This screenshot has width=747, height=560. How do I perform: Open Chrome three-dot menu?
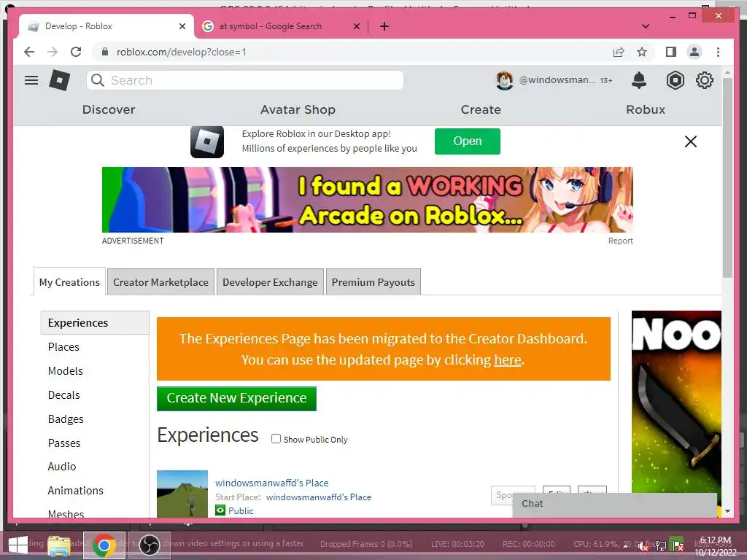[718, 52]
